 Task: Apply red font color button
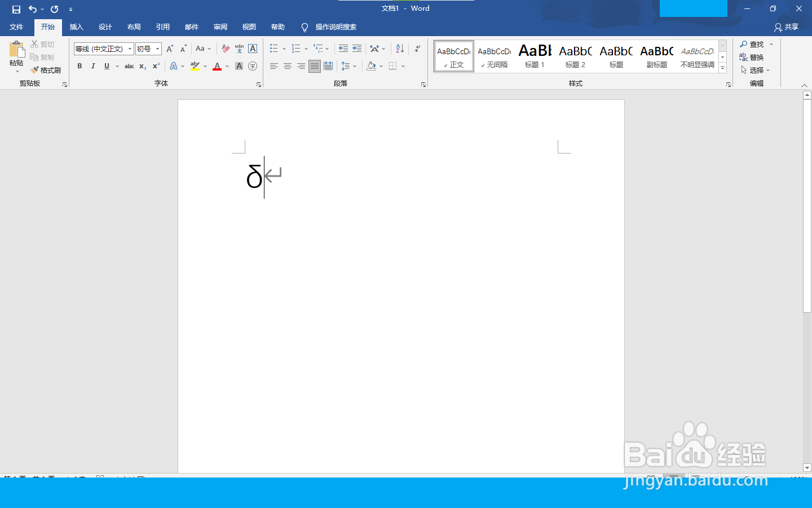[x=217, y=66]
